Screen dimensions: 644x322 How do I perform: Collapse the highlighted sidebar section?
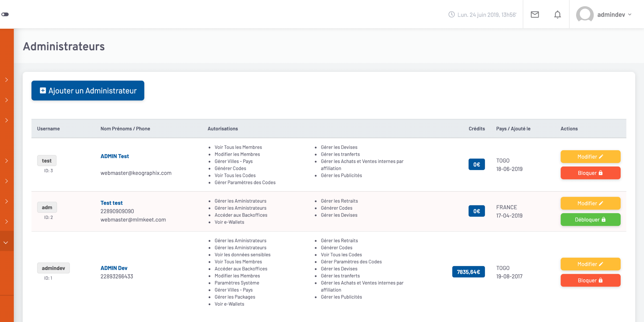click(6, 243)
